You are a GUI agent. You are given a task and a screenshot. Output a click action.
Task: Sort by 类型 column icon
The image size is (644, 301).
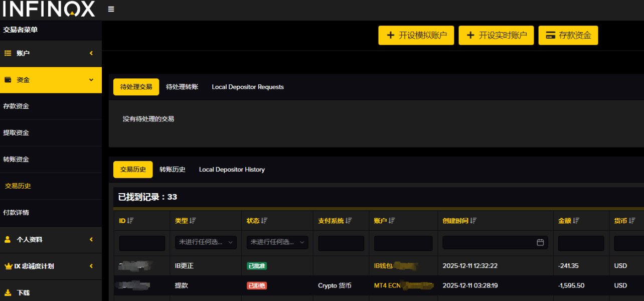[x=193, y=221]
